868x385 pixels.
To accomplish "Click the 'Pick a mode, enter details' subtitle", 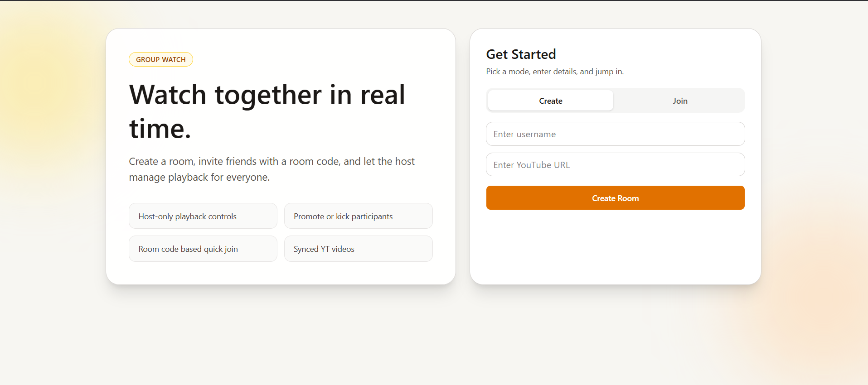I will [555, 72].
